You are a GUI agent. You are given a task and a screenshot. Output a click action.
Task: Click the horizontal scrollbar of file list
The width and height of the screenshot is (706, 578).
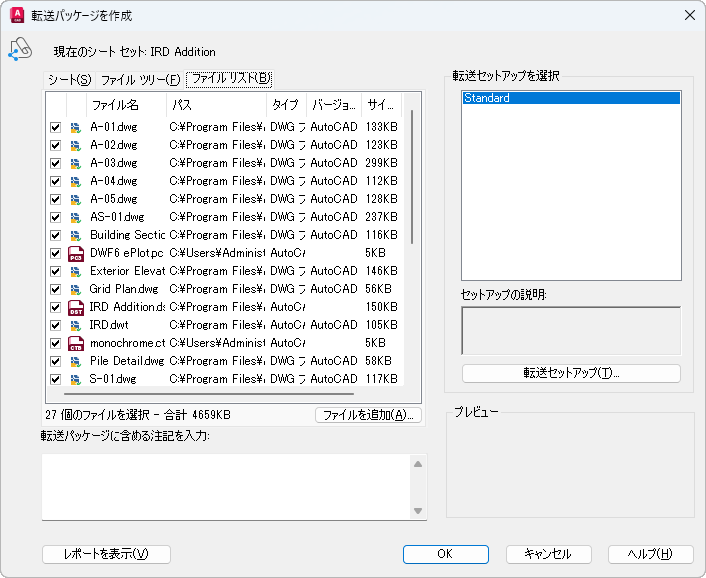209,394
